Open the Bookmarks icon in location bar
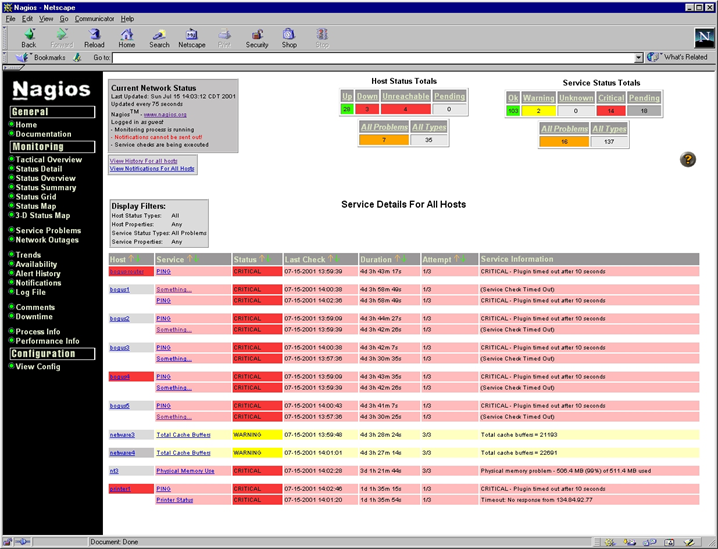The width and height of the screenshot is (718, 549). [43, 57]
